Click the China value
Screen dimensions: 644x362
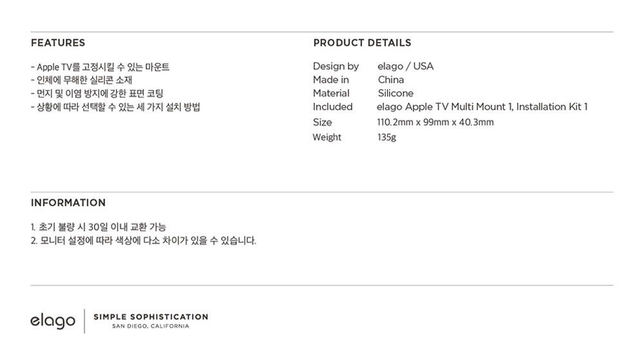coord(391,80)
